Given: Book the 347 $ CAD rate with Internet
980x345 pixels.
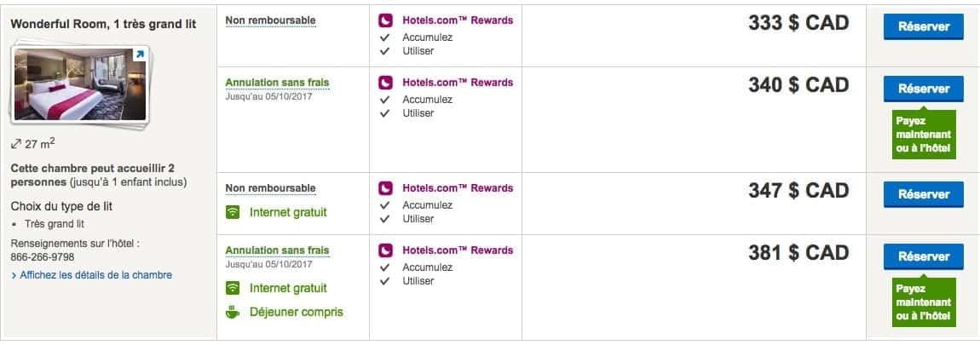Looking at the screenshot, I should (x=923, y=194).
